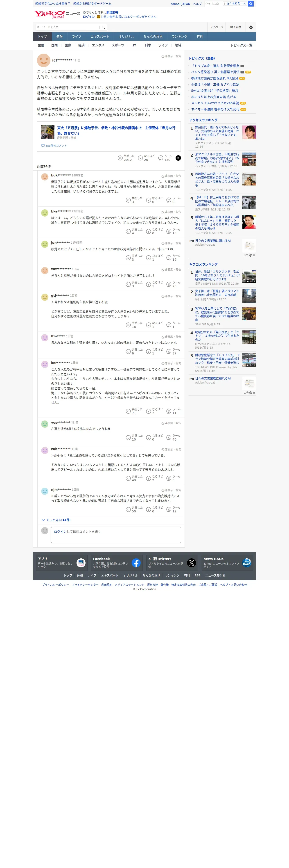Open トピックス一覧 link
The height and width of the screenshot is (868, 289).
[241, 46]
